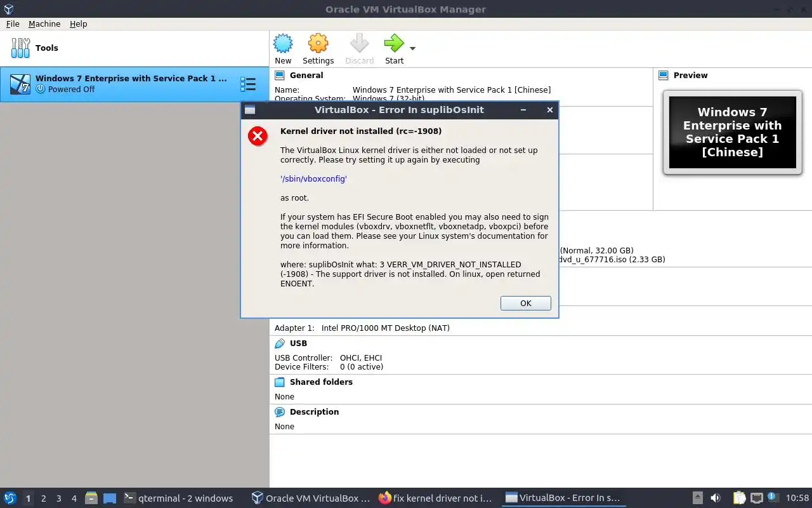The width and height of the screenshot is (812, 508).
Task: Click the USB section icon
Action: point(280,344)
